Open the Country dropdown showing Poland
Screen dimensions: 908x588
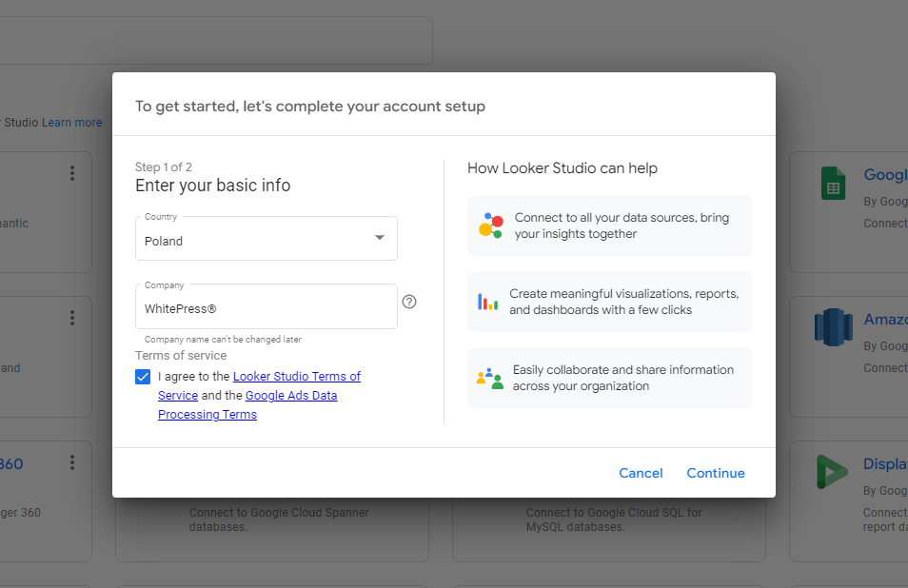click(x=266, y=239)
